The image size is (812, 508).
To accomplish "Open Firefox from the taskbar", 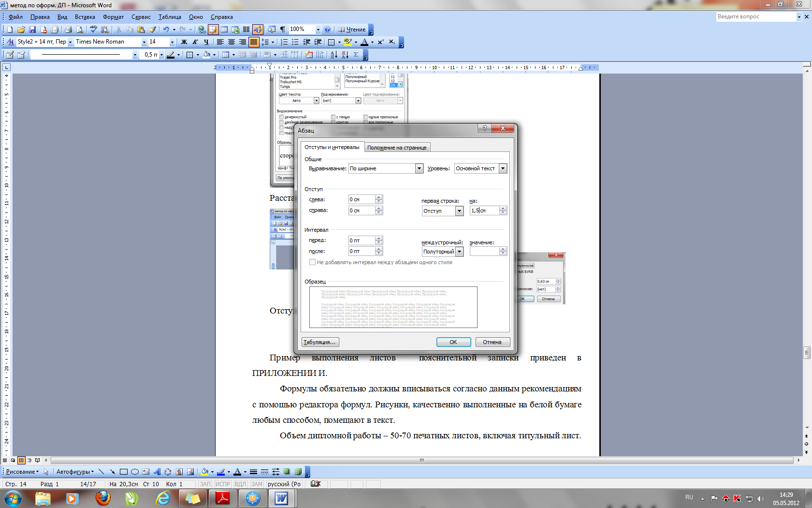I will (x=102, y=498).
